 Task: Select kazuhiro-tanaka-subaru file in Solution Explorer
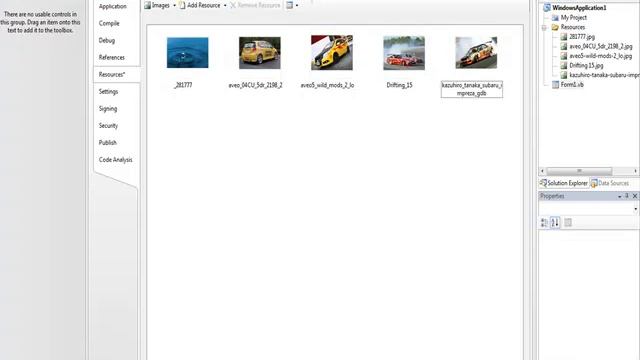click(x=604, y=75)
